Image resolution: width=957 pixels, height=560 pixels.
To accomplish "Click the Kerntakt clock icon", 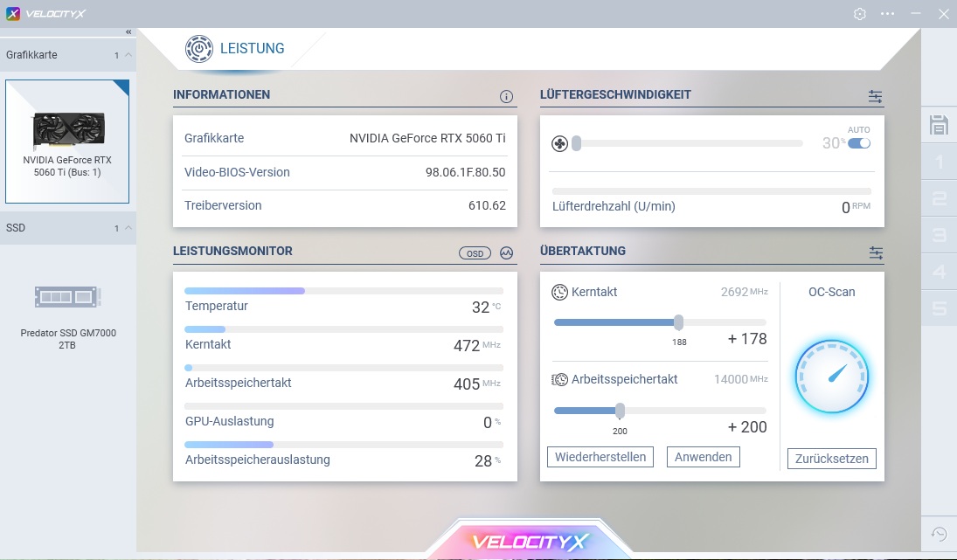I will click(x=559, y=292).
